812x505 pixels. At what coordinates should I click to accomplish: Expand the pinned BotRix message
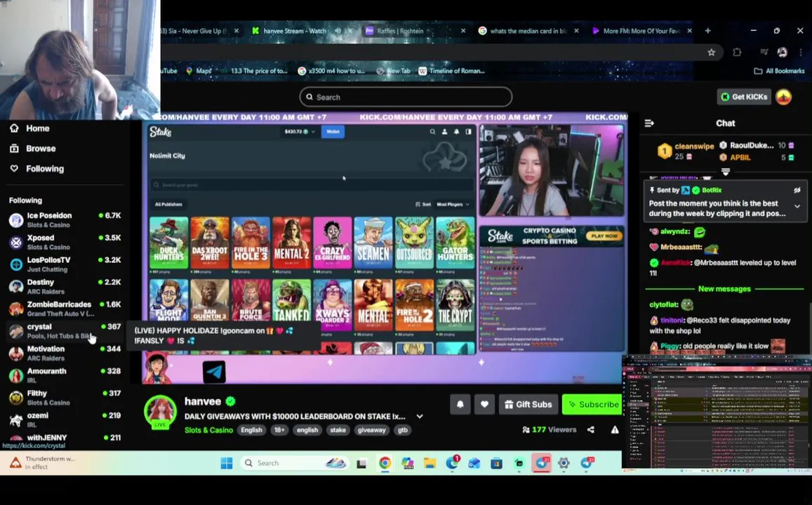tap(797, 206)
